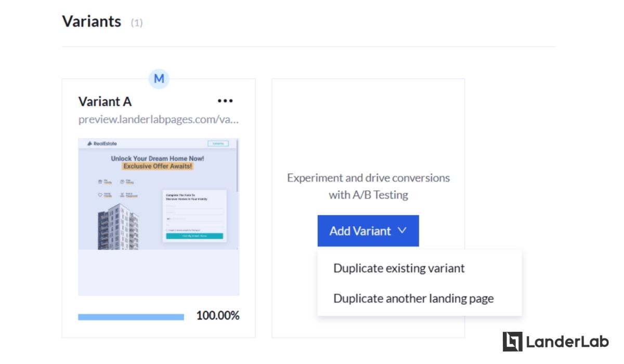Click the teal submit button in the preview form

coord(194,236)
